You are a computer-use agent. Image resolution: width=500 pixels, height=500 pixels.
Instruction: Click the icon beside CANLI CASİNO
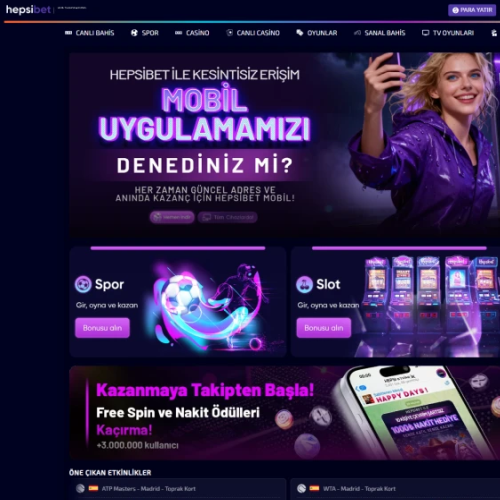click(230, 33)
